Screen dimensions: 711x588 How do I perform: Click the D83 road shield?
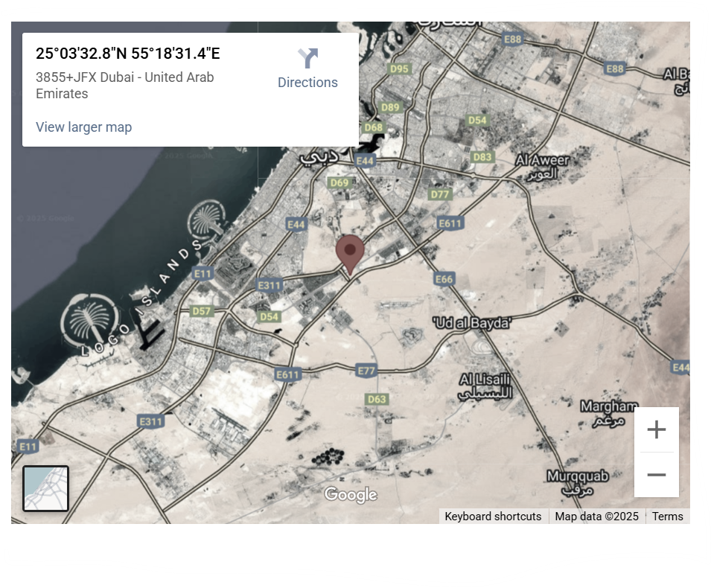(x=482, y=157)
